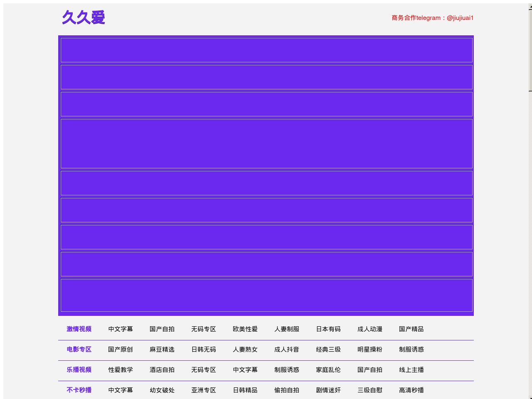Select the 欧美性爱 link
The image size is (532, 399).
click(x=245, y=329)
